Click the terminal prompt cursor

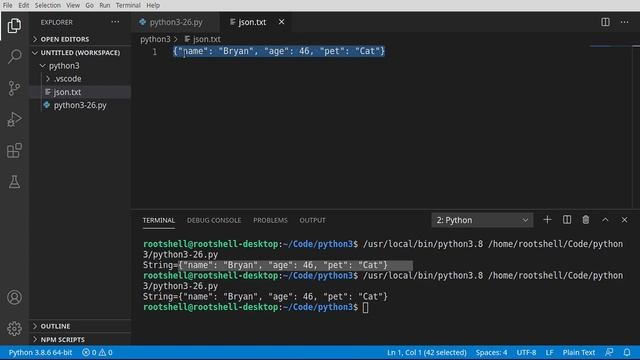point(365,307)
